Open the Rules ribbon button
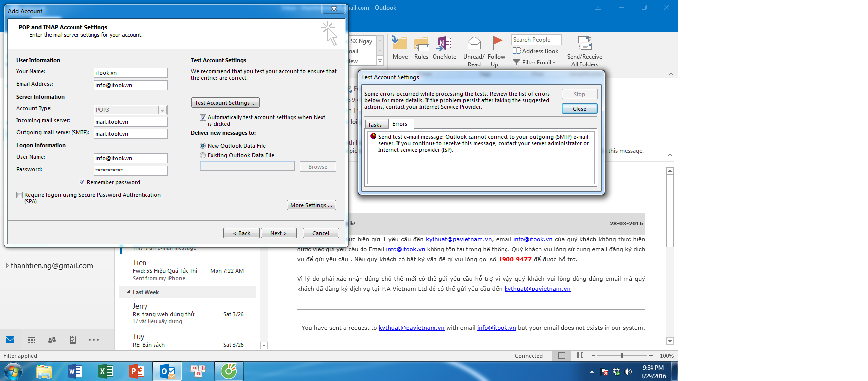This screenshot has width=868, height=381. coord(421,51)
